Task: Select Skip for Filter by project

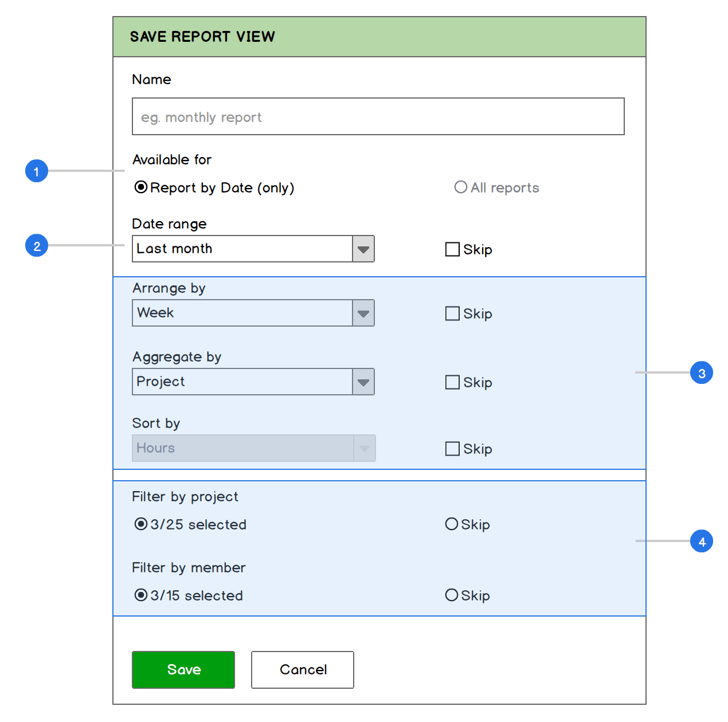Action: pyautogui.click(x=451, y=524)
